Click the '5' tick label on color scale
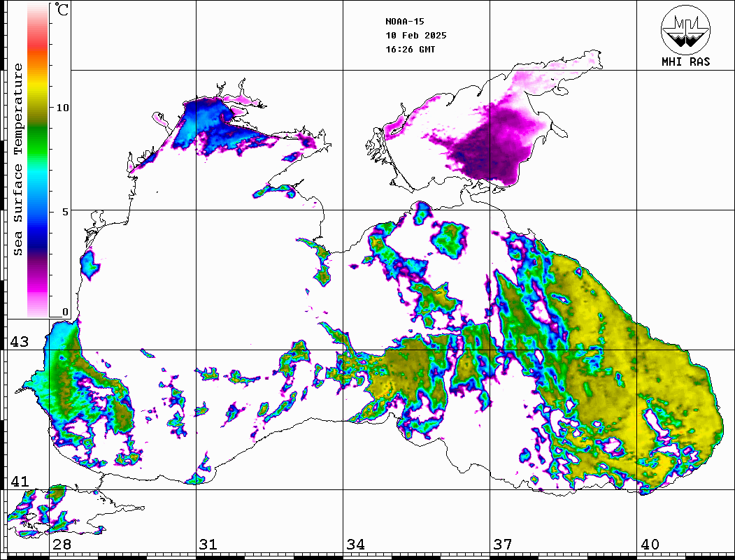735x560 pixels. (66, 212)
